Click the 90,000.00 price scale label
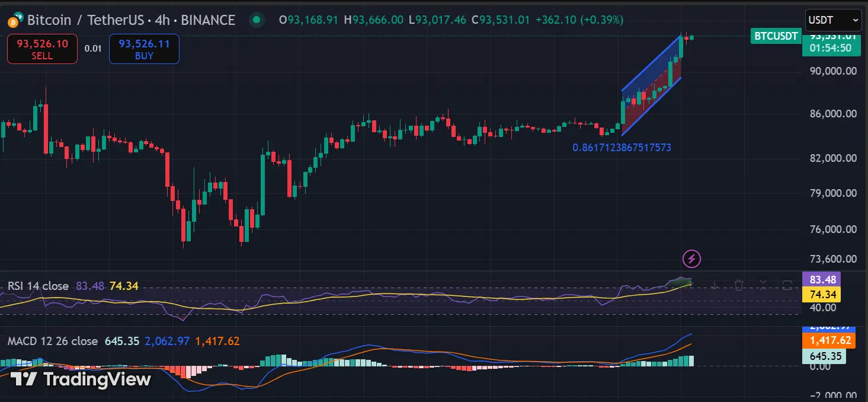Image resolution: width=868 pixels, height=402 pixels. click(x=833, y=71)
